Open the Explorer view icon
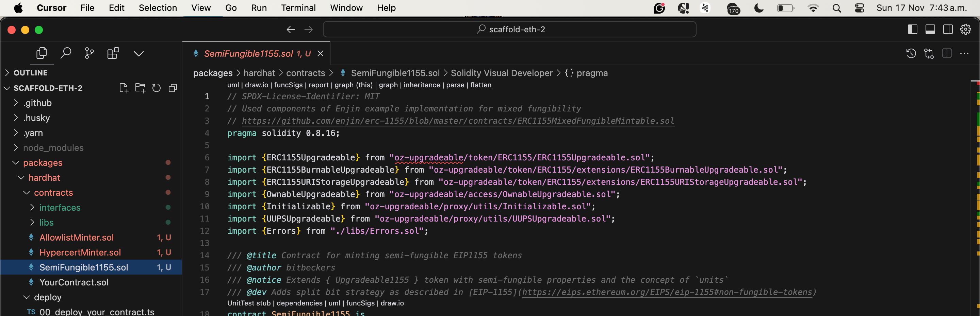 click(42, 53)
